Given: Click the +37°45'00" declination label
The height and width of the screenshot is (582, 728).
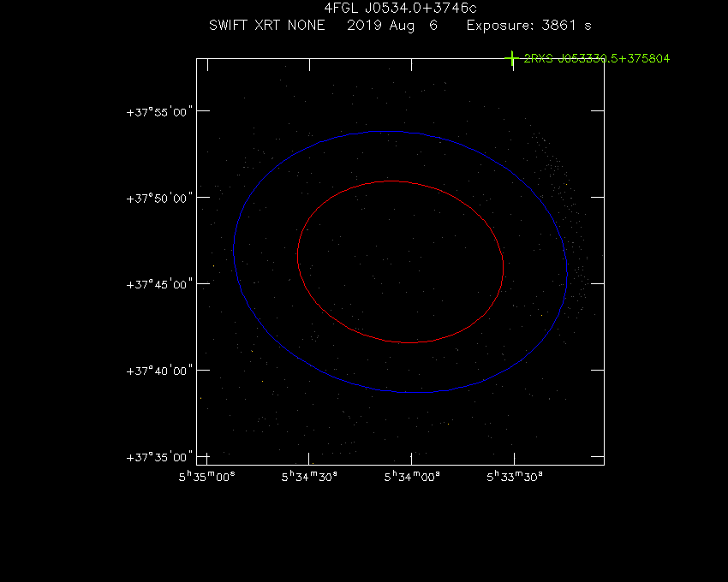Looking at the screenshot, I should coord(159,284).
